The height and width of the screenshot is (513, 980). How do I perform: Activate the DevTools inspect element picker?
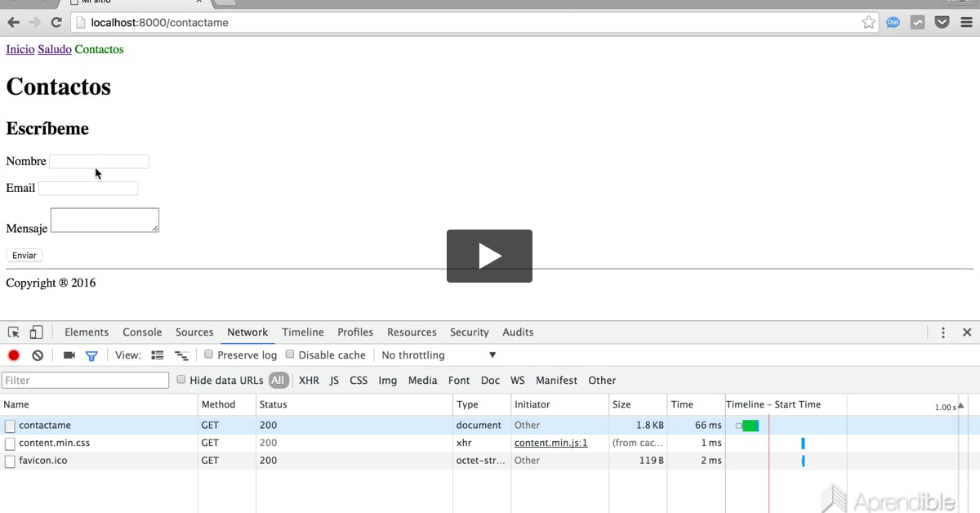click(14, 332)
